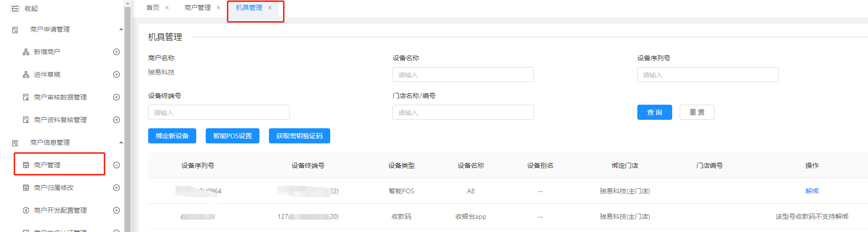The width and height of the screenshot is (868, 232).
Task: Click the plus icon beside 商户归属修改
Action: point(117,188)
